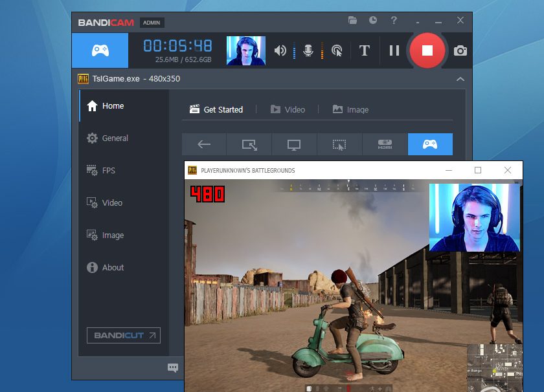Click the back arrow mode button
The image size is (544, 392).
pyautogui.click(x=204, y=144)
